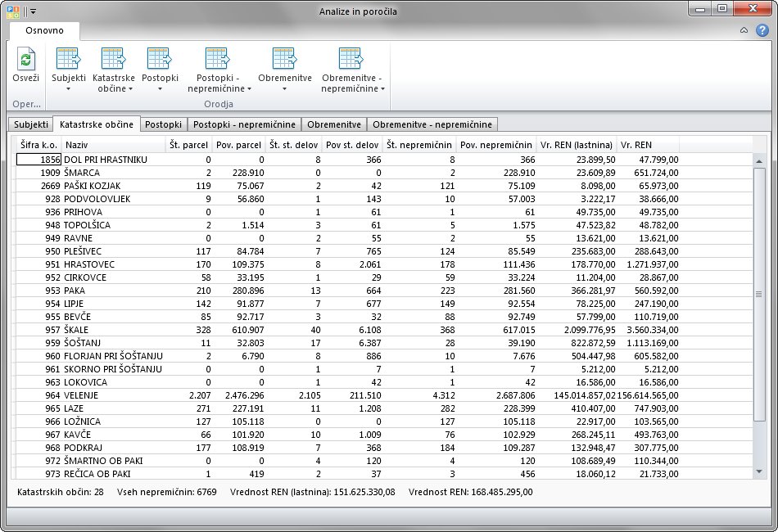Select the PRIHOVA row name
This screenshot has width=778, height=532.
83,212
